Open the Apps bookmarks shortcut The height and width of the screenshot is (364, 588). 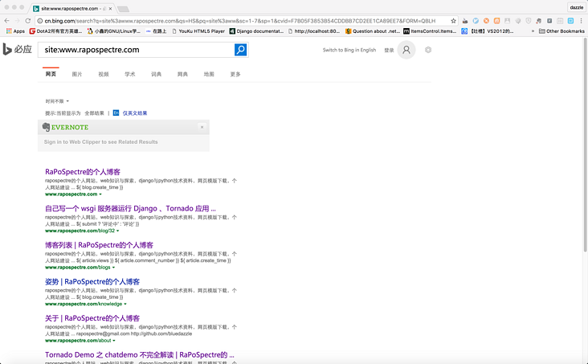(14, 31)
